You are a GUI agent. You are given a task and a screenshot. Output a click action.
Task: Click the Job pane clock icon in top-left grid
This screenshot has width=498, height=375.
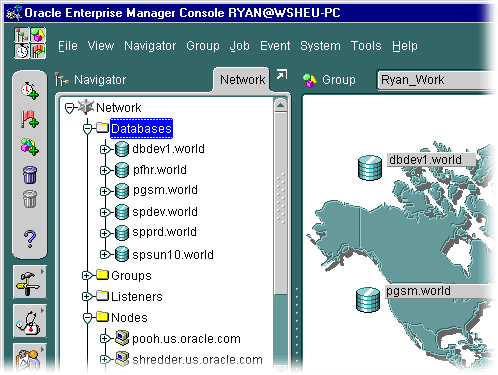click(x=22, y=51)
